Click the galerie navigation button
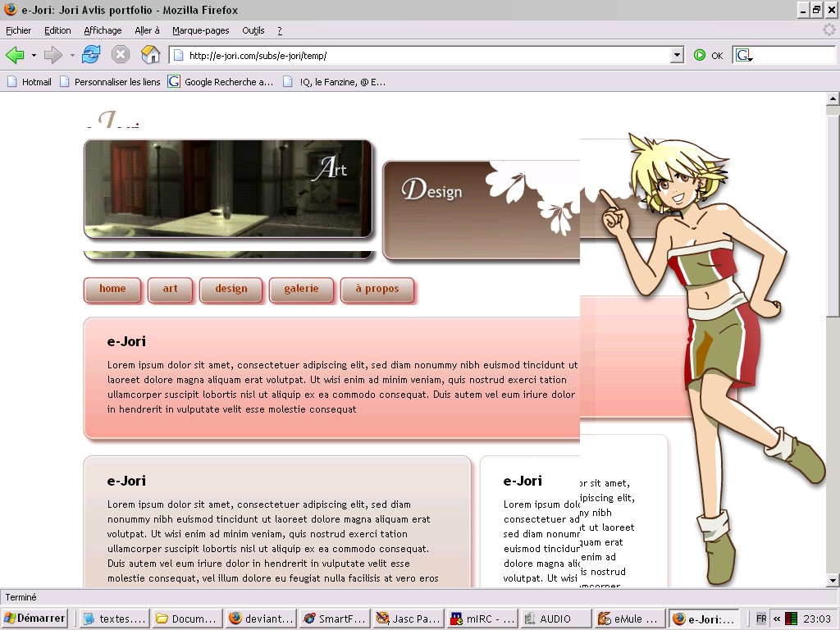Viewport: 840px width, 630px height. tap(302, 290)
